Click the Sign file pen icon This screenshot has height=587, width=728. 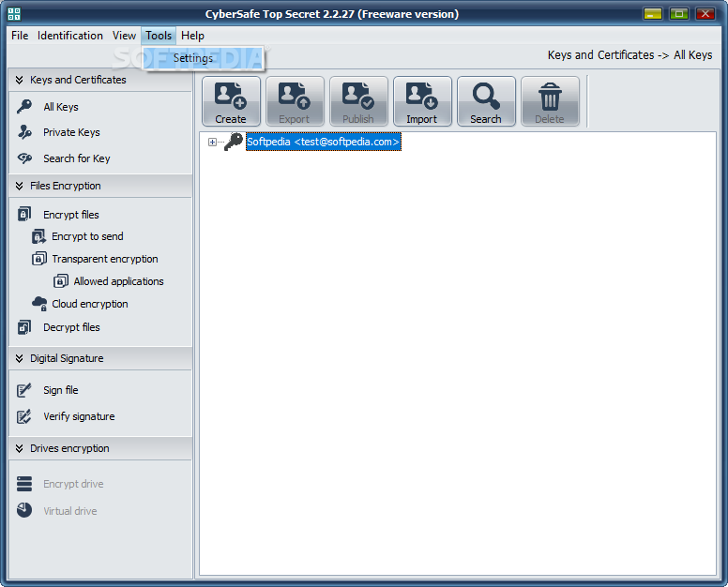[x=24, y=390]
